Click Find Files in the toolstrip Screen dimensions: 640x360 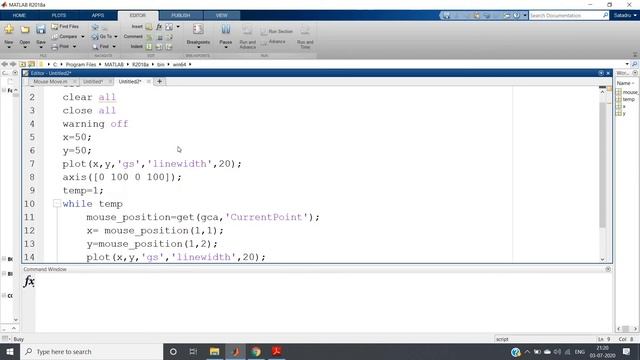[x=65, y=27]
